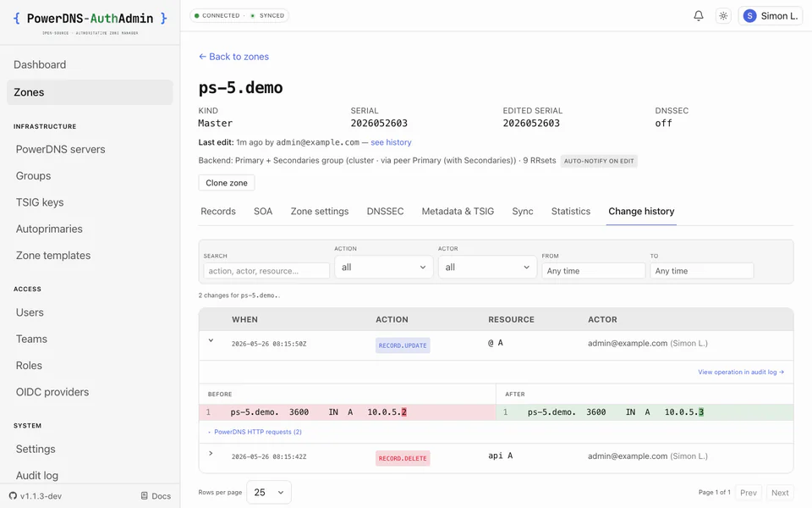Click the GitHub version v1.1.3-dev link
This screenshot has height=508, width=812.
[x=36, y=496]
